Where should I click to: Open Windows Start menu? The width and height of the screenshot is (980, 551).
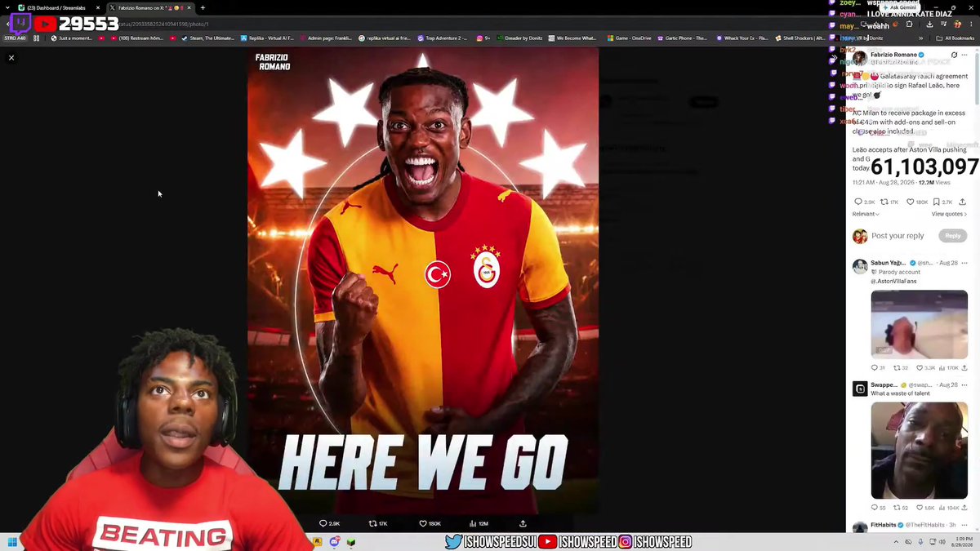click(12, 542)
